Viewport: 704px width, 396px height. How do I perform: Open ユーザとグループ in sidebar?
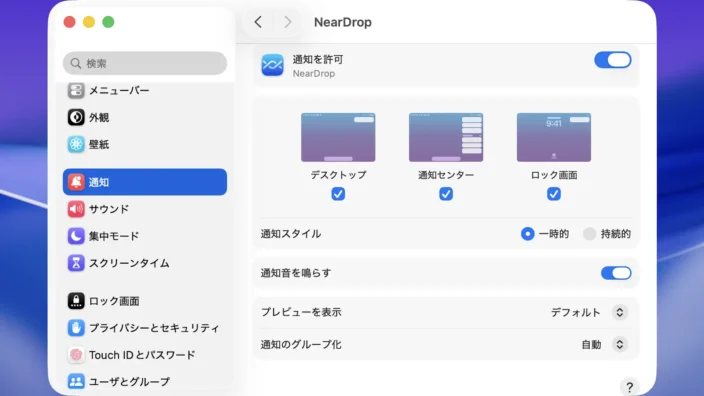[x=145, y=382]
